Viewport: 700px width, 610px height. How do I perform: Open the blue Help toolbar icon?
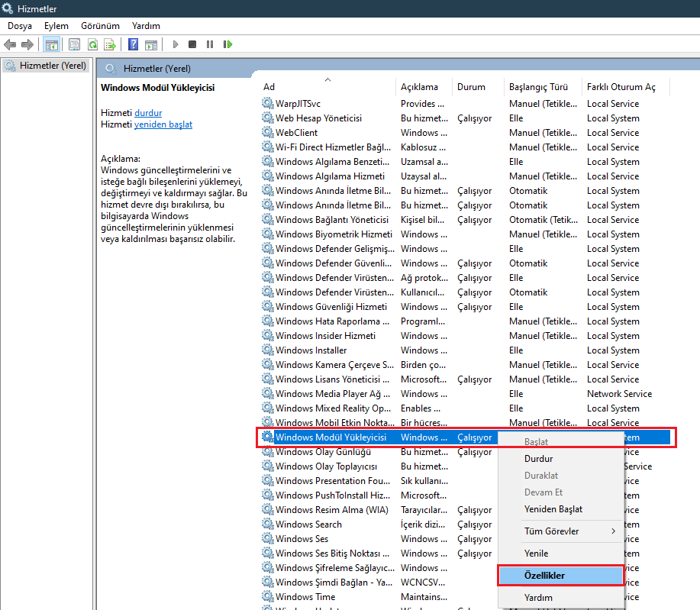(x=133, y=44)
